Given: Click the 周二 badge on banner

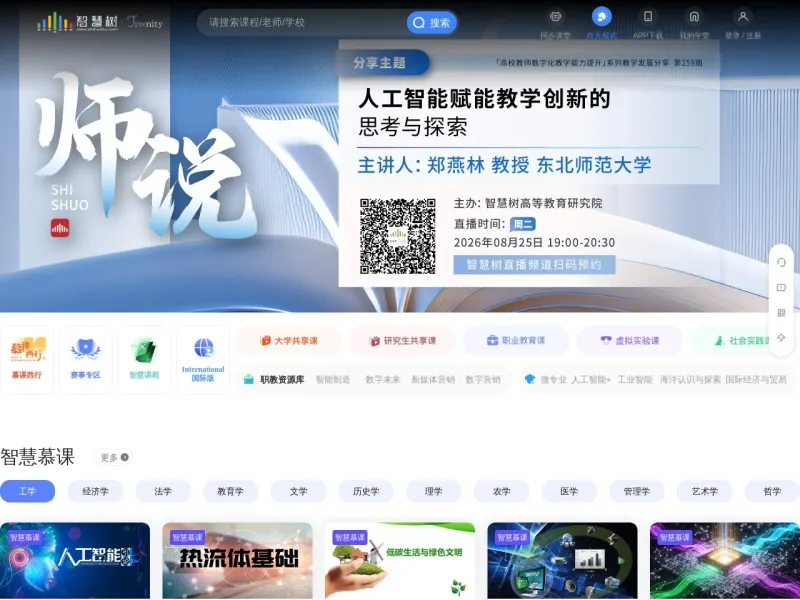Looking at the screenshot, I should (x=522, y=224).
